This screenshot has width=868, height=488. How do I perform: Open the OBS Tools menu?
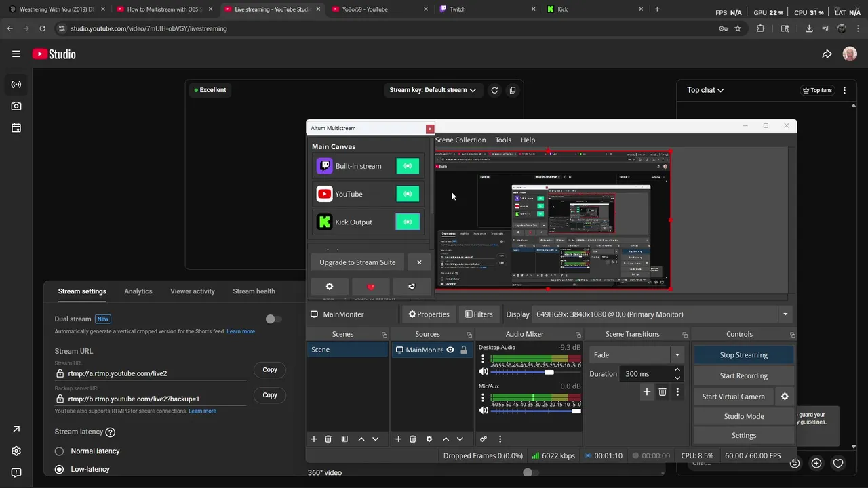[503, 140]
